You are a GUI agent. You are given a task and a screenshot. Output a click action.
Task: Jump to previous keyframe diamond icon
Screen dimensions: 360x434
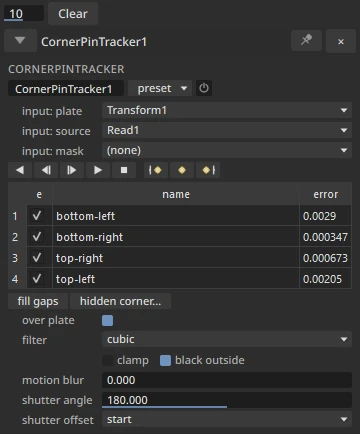155,170
